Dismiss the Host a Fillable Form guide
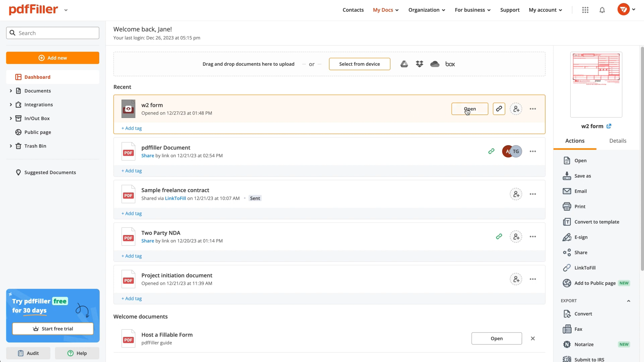 (x=533, y=339)
